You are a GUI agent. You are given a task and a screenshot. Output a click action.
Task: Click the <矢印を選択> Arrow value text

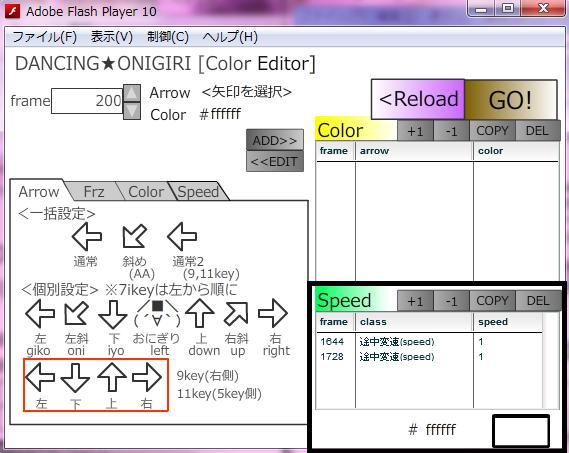pyautogui.click(x=247, y=92)
